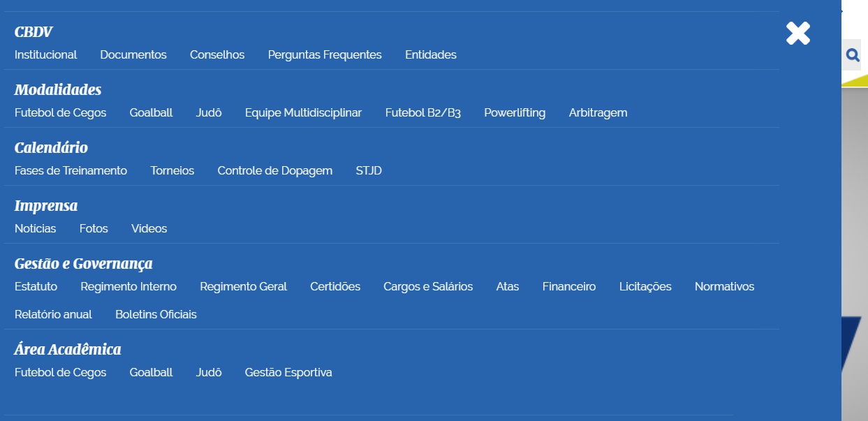The width and height of the screenshot is (868, 421).
Task: Click the magnifying glass search icon
Action: tap(852, 55)
